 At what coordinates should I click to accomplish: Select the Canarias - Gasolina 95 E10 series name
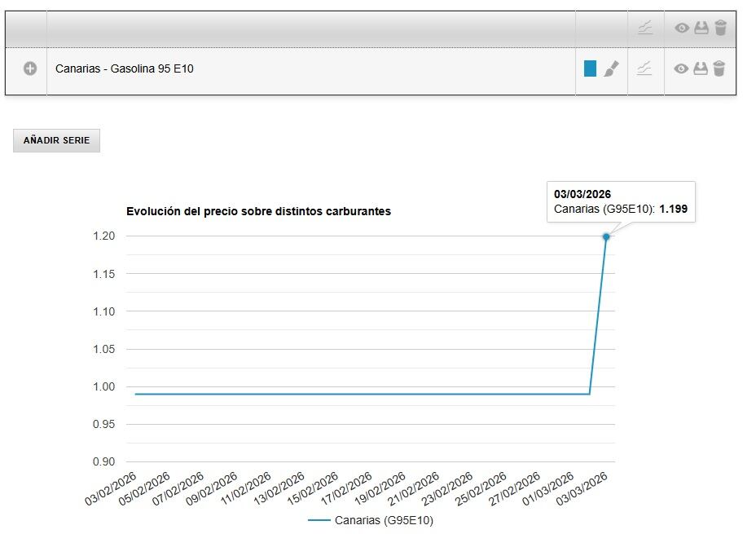coord(124,69)
